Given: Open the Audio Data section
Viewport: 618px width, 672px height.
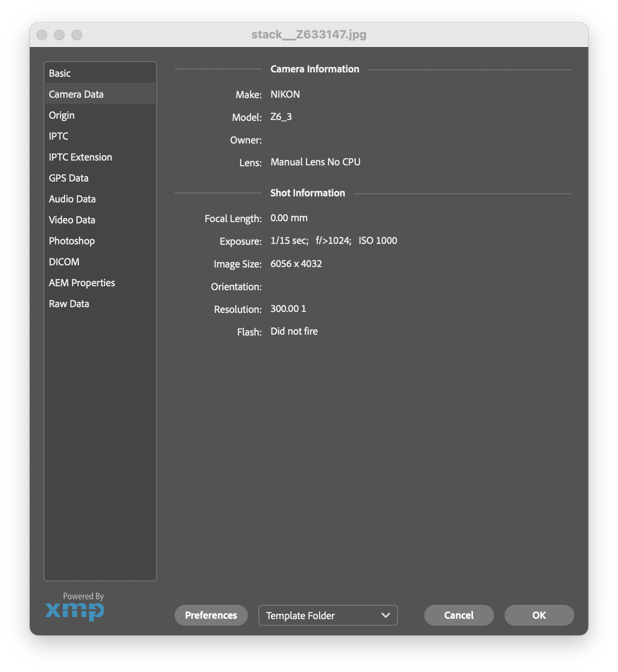Looking at the screenshot, I should coord(100,199).
